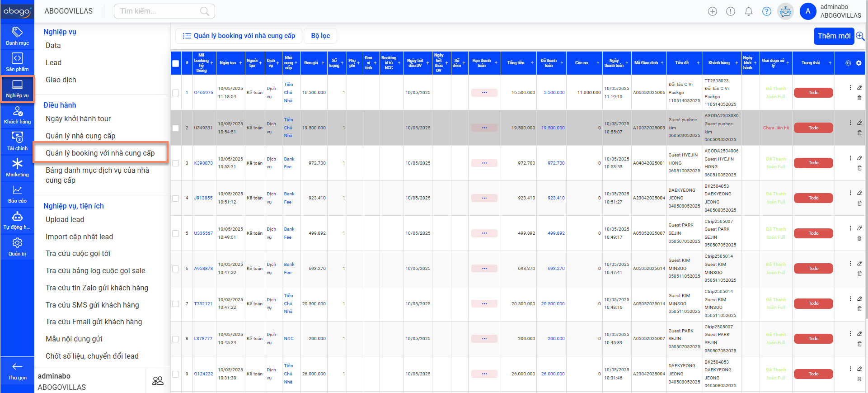Open the help question mark icon

click(767, 11)
